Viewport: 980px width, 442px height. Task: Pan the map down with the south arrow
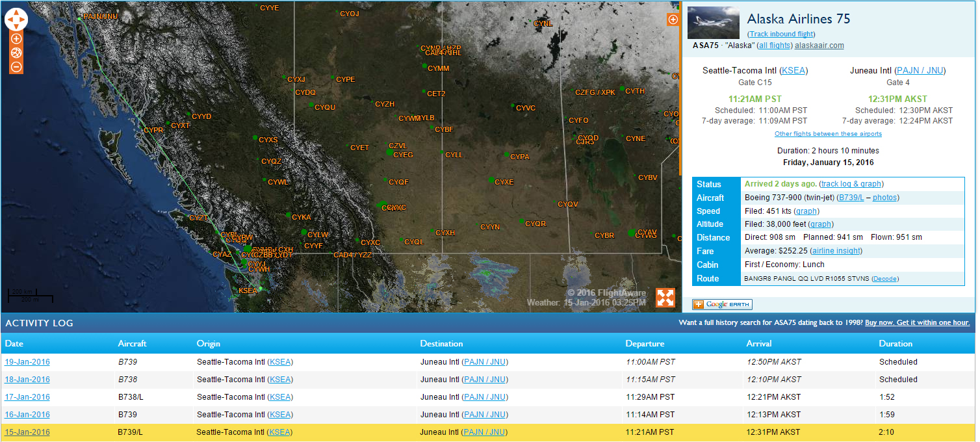[x=16, y=27]
